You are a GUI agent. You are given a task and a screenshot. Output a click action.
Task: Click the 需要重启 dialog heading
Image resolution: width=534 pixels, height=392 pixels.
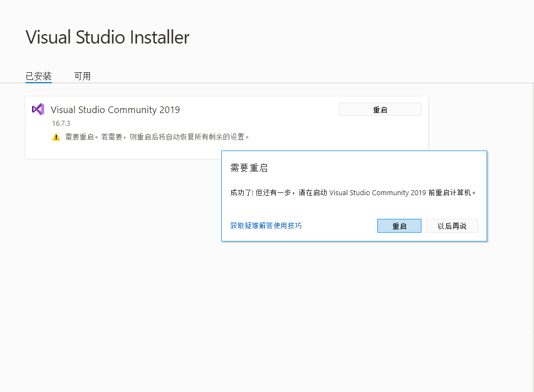point(249,168)
